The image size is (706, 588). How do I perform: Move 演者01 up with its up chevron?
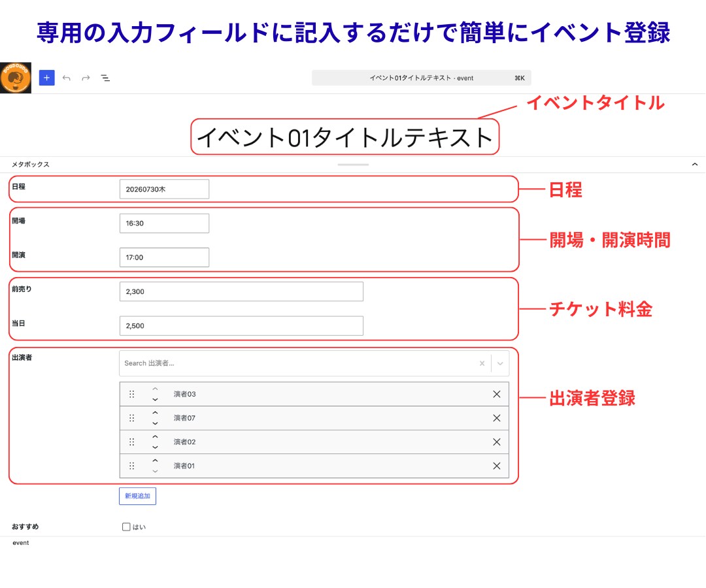155,460
